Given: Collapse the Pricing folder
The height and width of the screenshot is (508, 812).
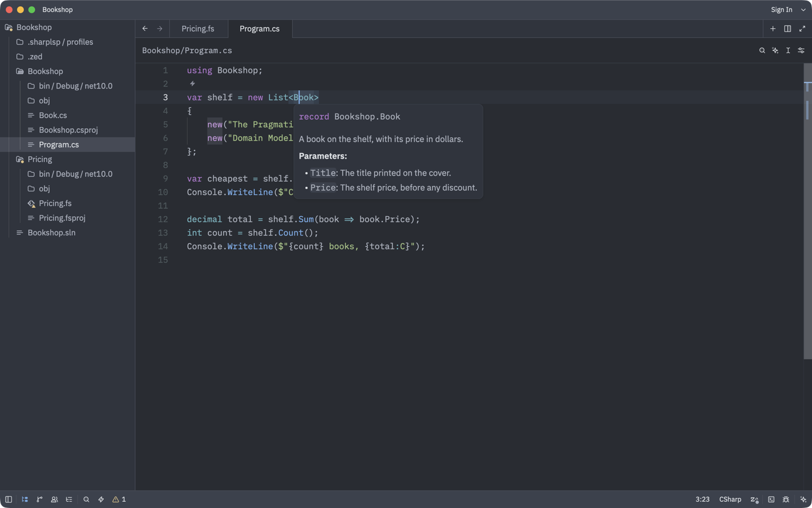Looking at the screenshot, I should (68, 159).
